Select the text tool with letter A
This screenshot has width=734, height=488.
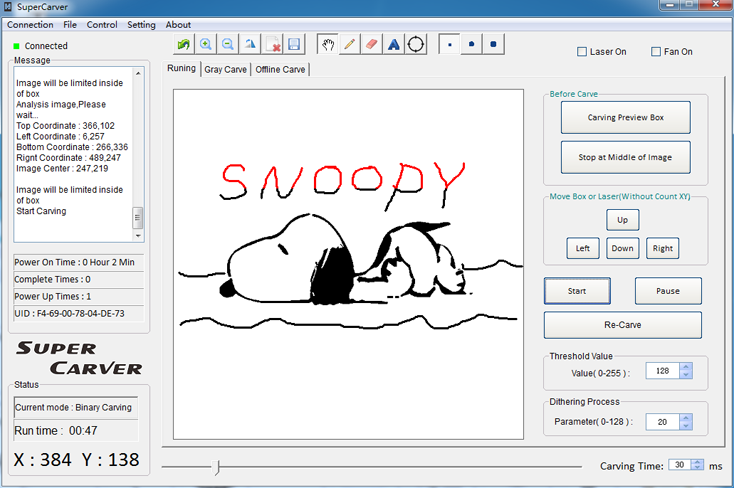pyautogui.click(x=394, y=44)
